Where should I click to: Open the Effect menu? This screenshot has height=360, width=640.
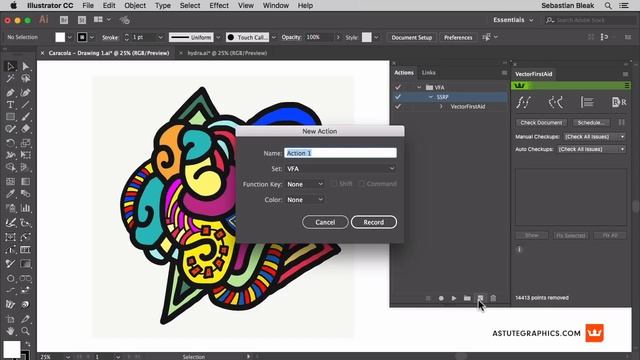coord(219,6)
